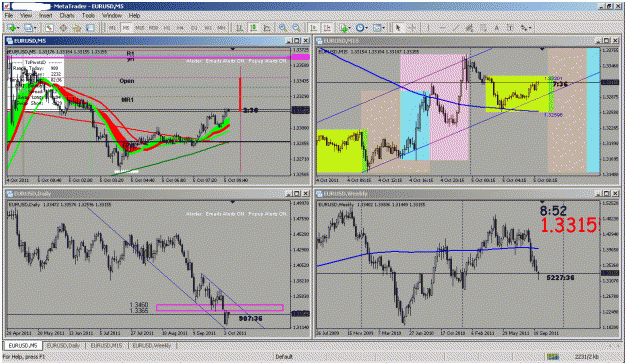Select the Trendline drawing tool
The width and height of the screenshot is (625, 363).
pyautogui.click(x=456, y=27)
